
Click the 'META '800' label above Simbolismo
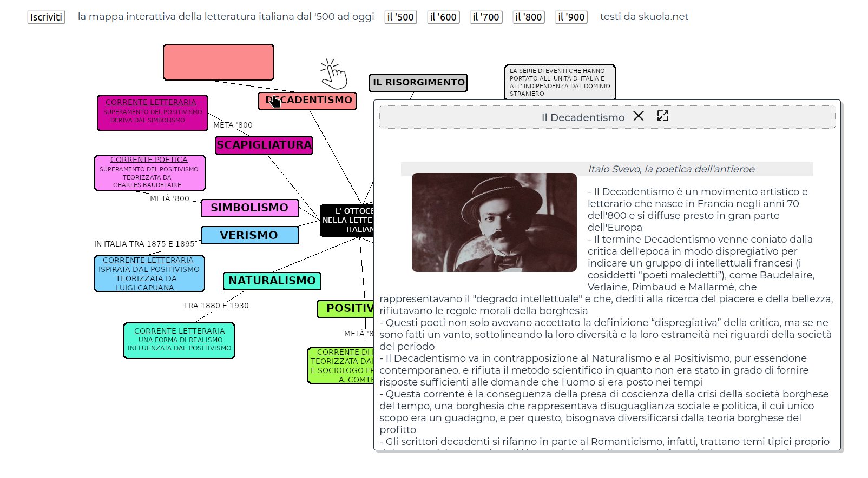tap(169, 198)
